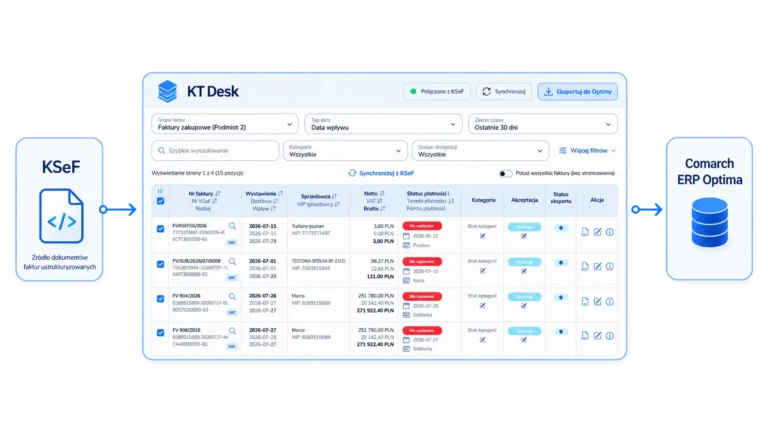Enable 'Pokaż wszystkie faktury' toggle switch
The height and width of the screenshot is (432, 768).
pos(505,173)
